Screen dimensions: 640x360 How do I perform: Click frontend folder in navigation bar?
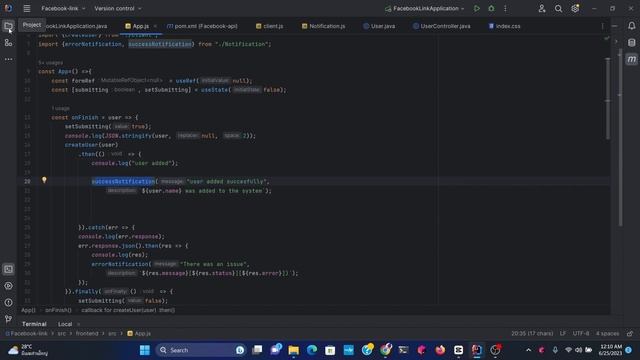87,333
